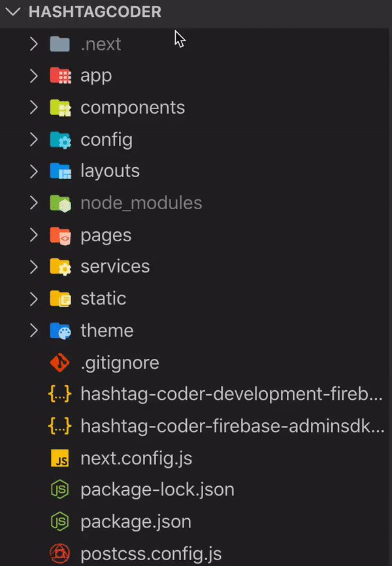The height and width of the screenshot is (566, 392).
Task: Click the yellow static folder icon
Action: coord(60,299)
